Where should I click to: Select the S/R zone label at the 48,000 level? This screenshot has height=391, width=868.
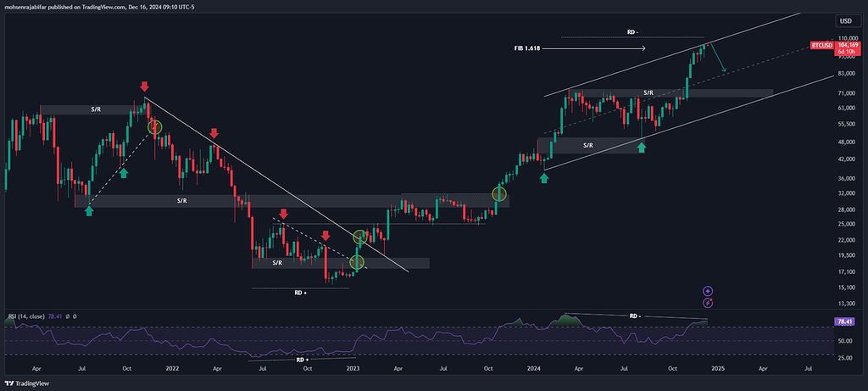(588, 145)
